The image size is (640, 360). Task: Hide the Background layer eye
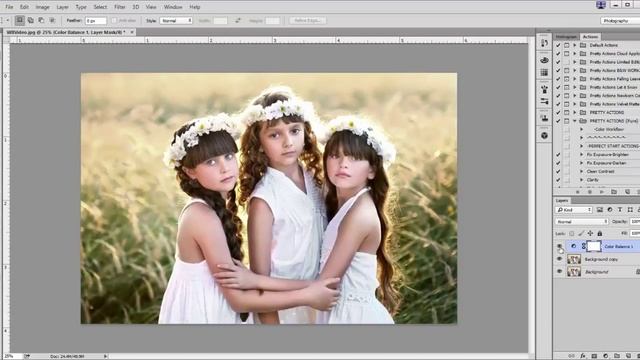pyautogui.click(x=559, y=271)
